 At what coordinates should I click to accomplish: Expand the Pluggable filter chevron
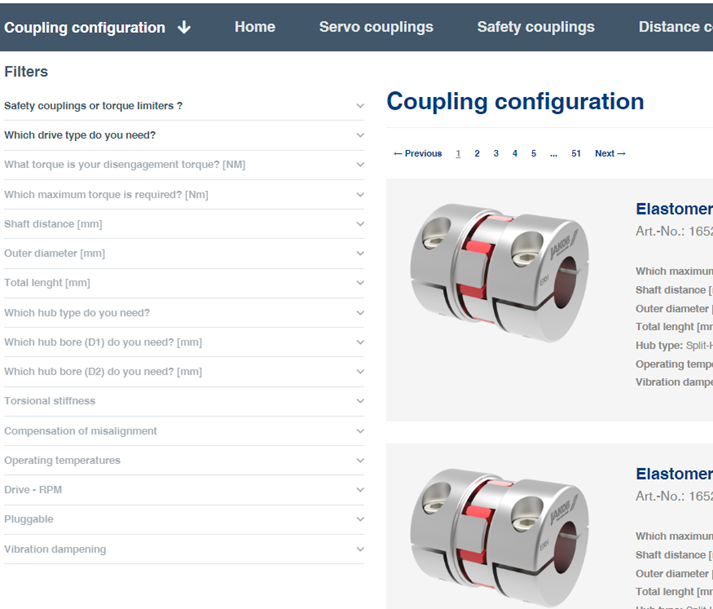(x=360, y=520)
